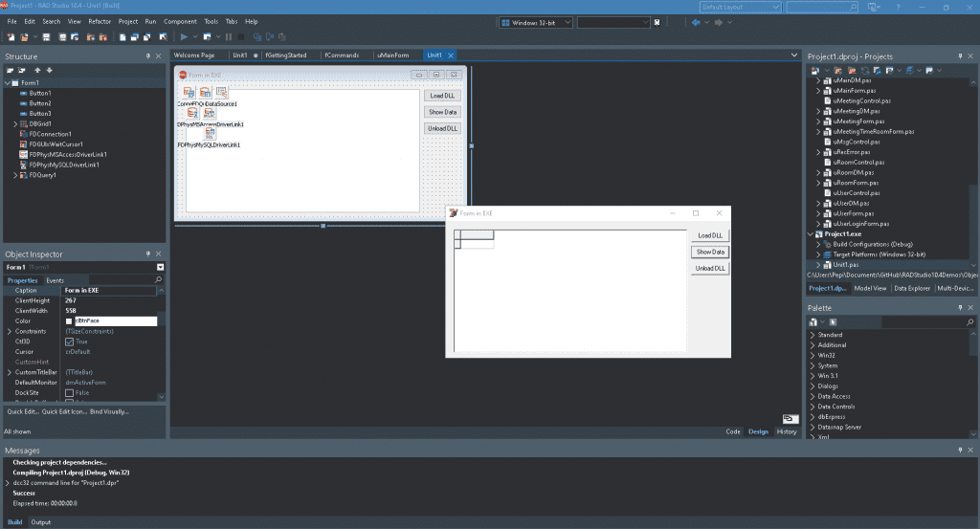Screen dimensions: 980x529
Task: Click the Save All toolbar icon
Action: point(62,37)
